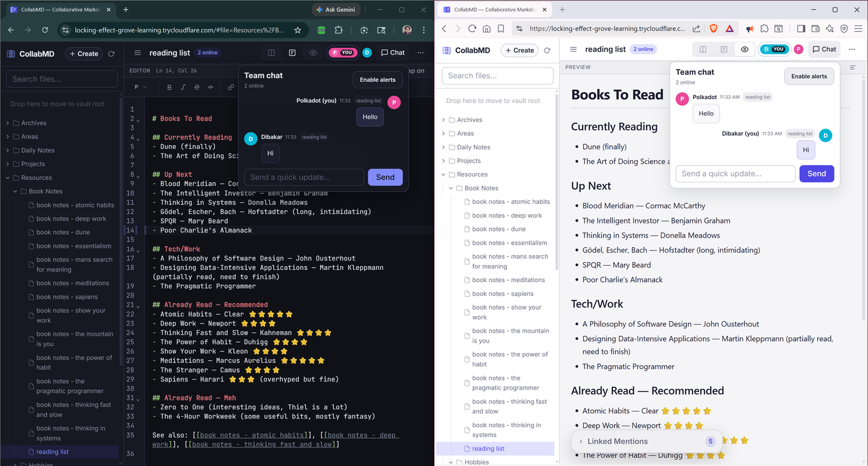The width and height of the screenshot is (868, 466).
Task: Click Enable alerts in the right chat panel
Action: (x=810, y=76)
